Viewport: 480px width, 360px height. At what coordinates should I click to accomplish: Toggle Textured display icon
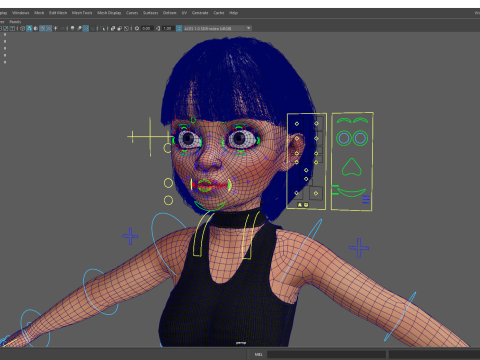click(49, 28)
